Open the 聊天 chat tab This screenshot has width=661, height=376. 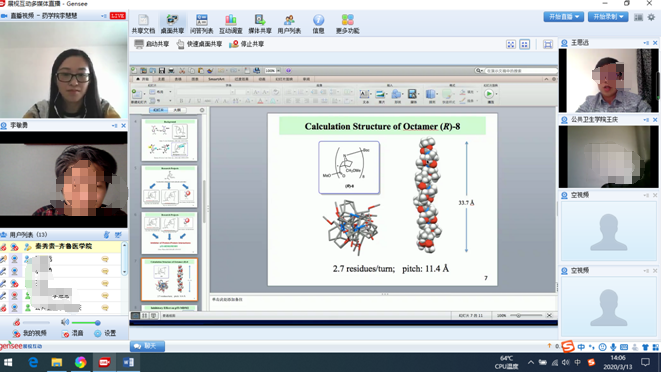[147, 346]
